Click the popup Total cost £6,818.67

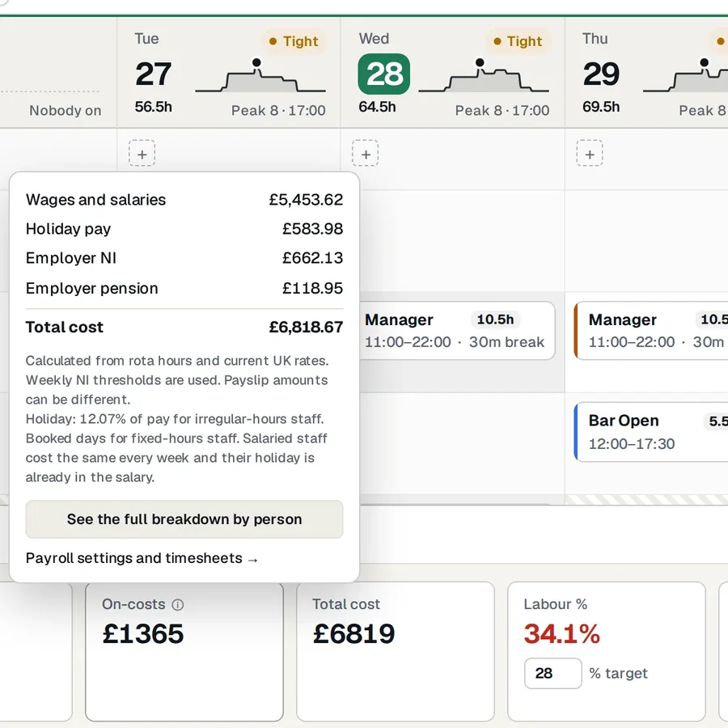[184, 327]
